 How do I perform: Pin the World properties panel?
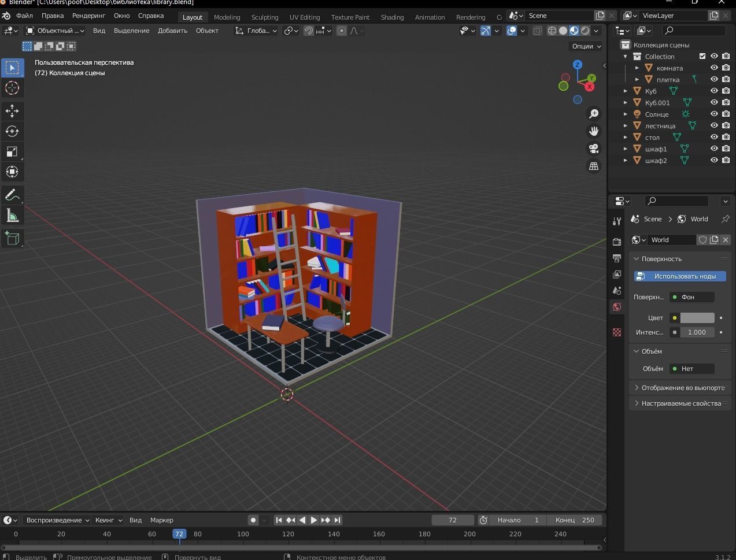(725, 219)
